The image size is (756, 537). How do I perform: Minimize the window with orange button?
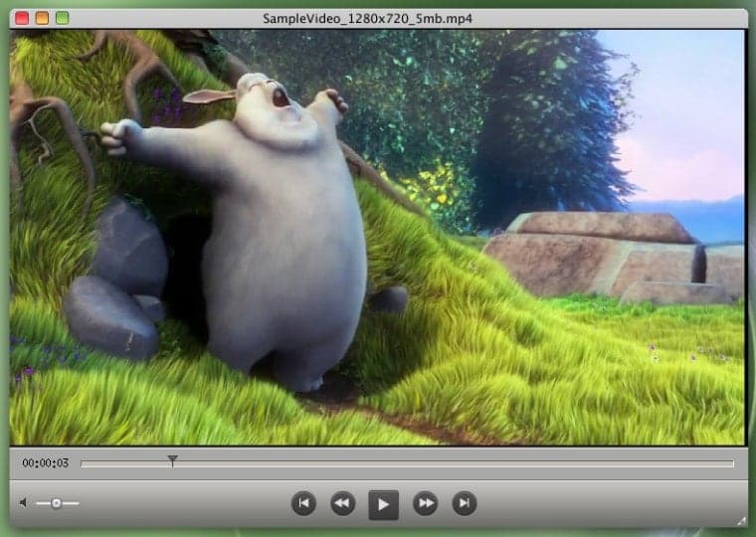42,18
